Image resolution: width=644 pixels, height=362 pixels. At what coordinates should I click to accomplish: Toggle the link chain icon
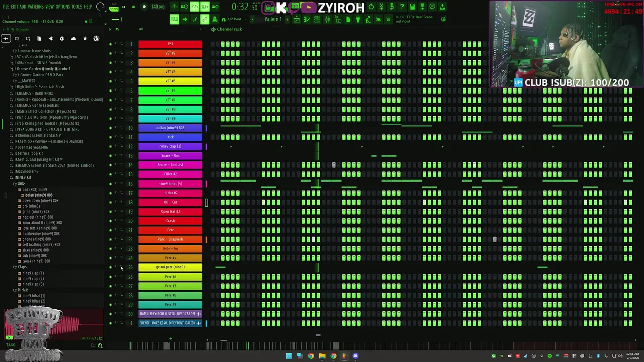tap(205, 19)
